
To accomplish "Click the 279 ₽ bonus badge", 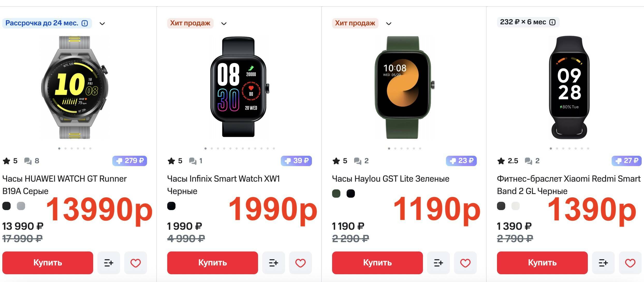I will (x=129, y=161).
